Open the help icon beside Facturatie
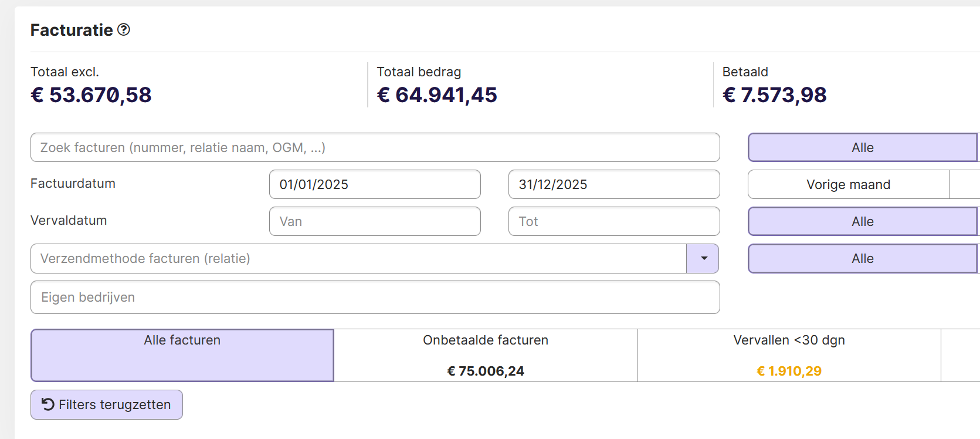This screenshot has width=980, height=439. pos(124,29)
